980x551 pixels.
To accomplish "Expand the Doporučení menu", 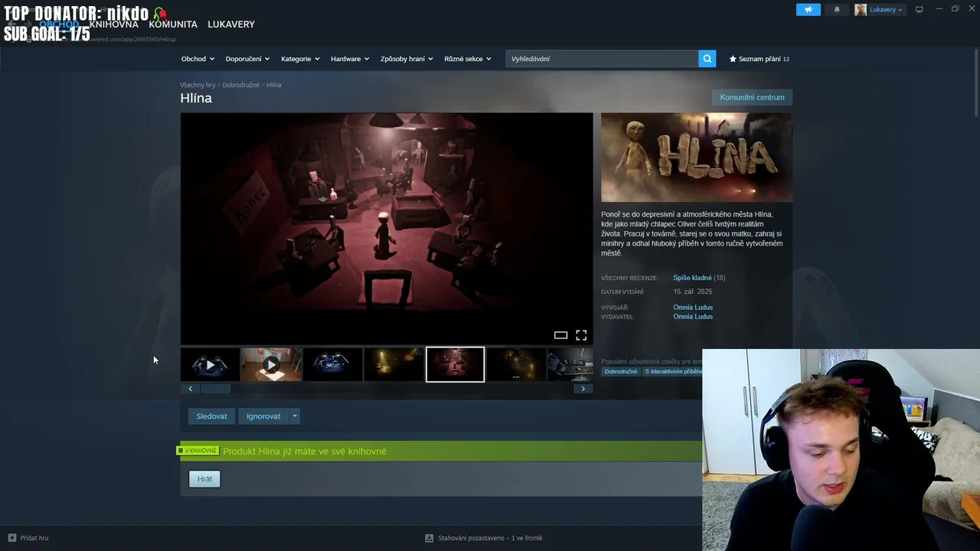I will (247, 59).
